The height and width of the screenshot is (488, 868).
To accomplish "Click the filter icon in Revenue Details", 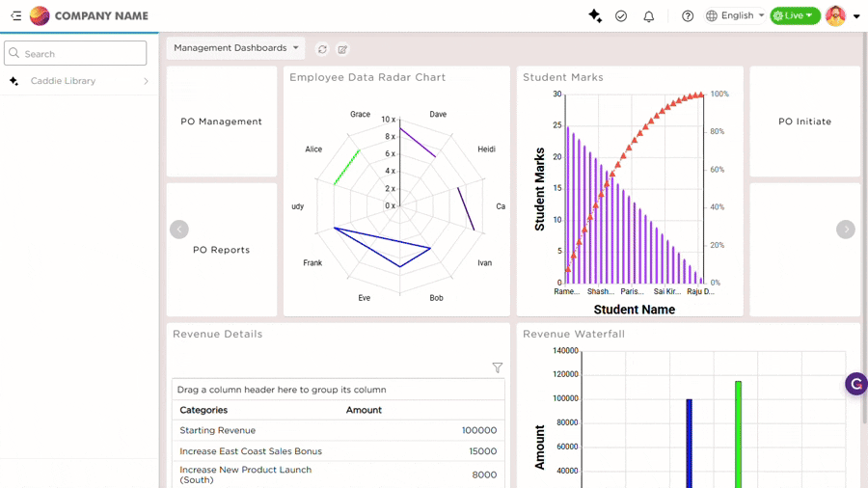I will click(497, 367).
